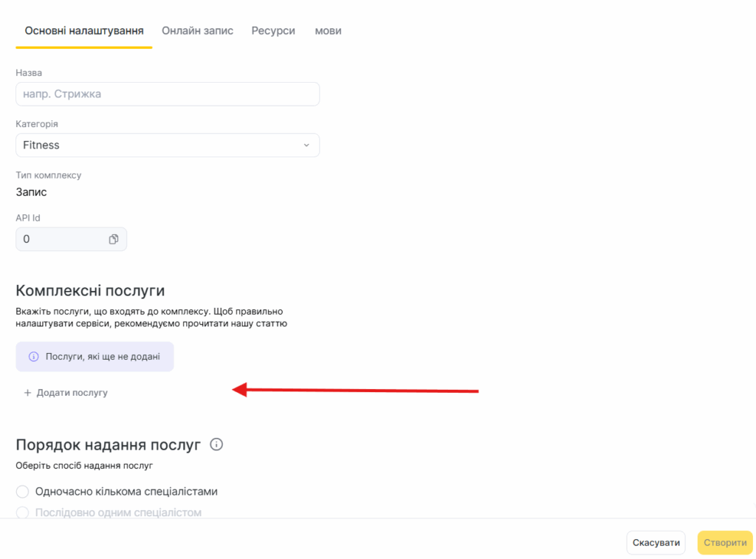Click the Додати послугу text button
756x559 pixels.
click(x=72, y=393)
